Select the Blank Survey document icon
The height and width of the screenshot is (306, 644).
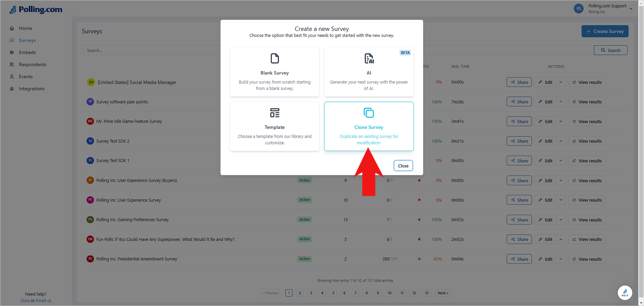(x=275, y=59)
